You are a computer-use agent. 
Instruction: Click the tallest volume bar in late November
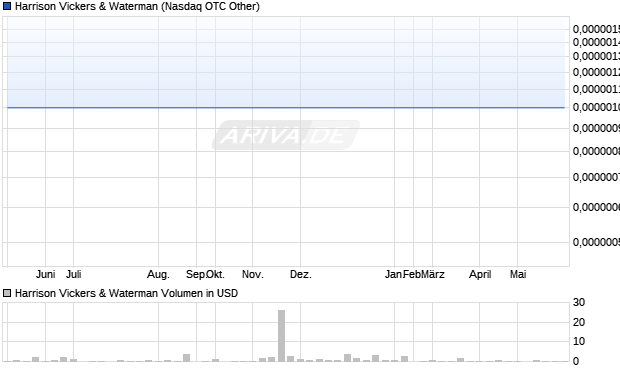[x=282, y=335]
